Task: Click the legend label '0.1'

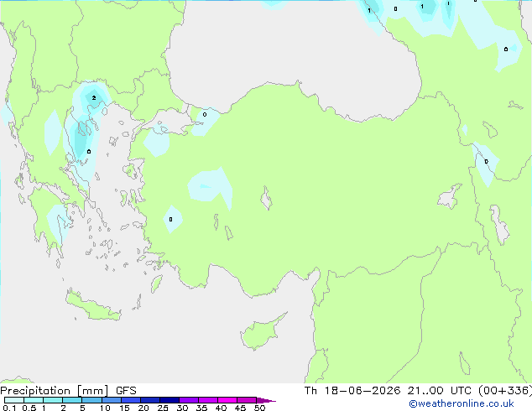Action: (9, 408)
